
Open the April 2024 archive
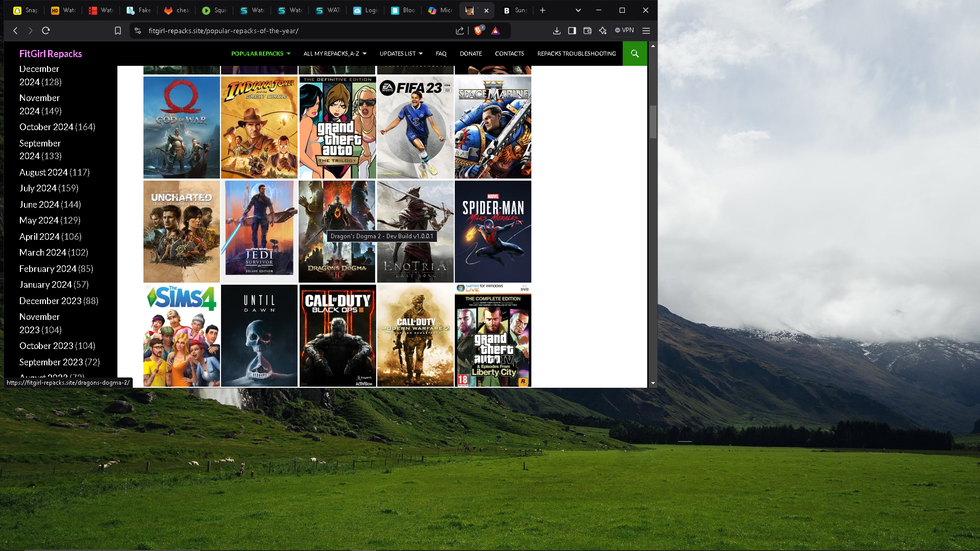pyautogui.click(x=39, y=237)
